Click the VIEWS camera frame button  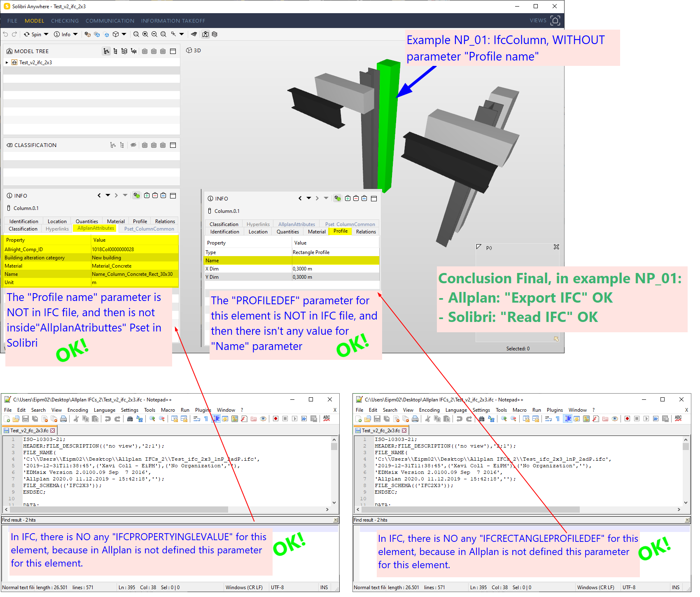555,21
